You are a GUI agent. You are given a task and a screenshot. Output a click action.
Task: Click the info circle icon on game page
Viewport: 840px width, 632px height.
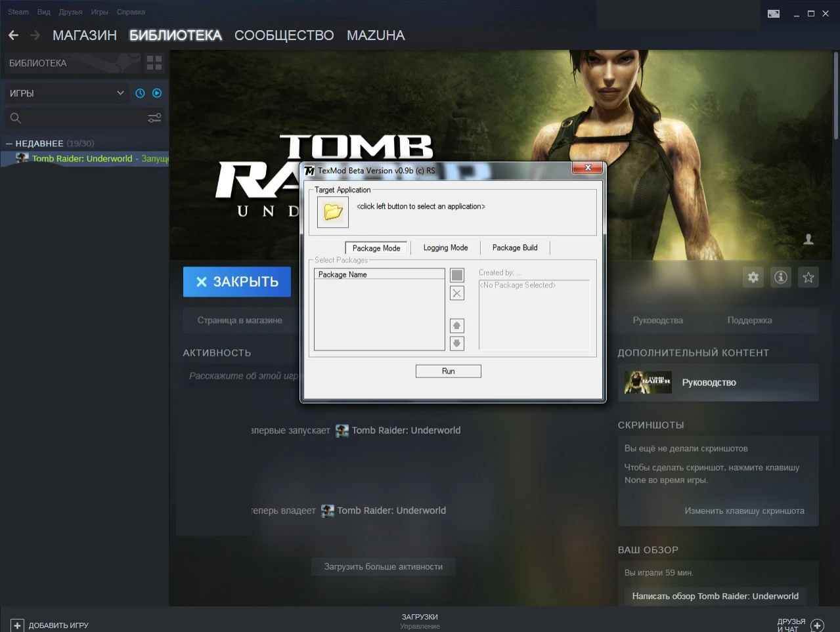click(x=780, y=277)
